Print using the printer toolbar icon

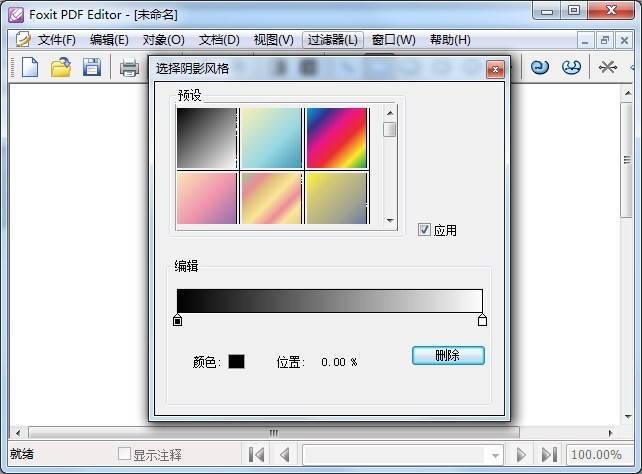[129, 68]
